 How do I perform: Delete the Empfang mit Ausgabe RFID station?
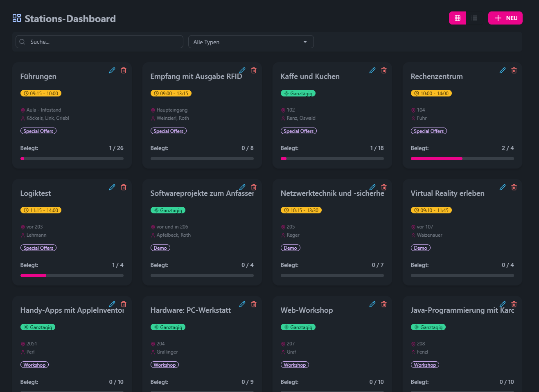(254, 70)
